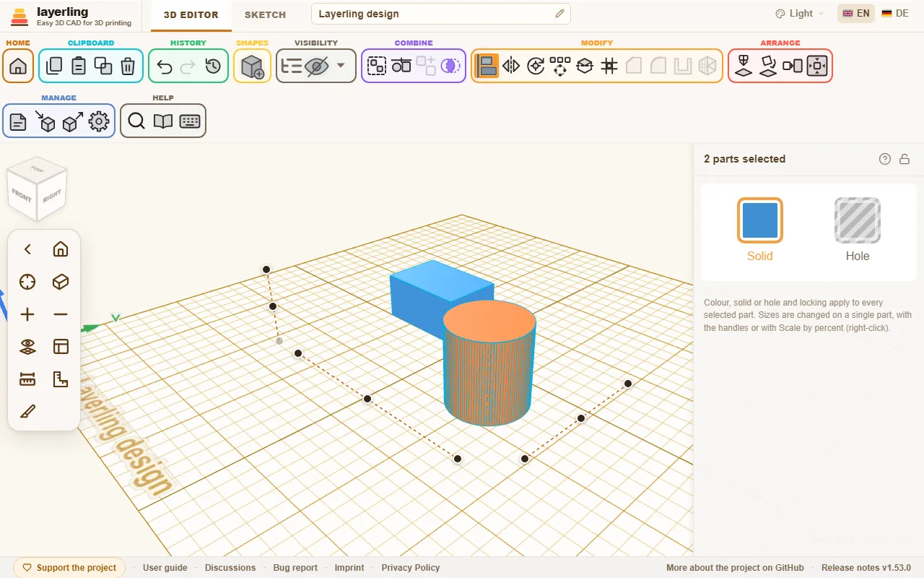Open the Light theme dropdown
Image resolution: width=924 pixels, height=578 pixels.
[x=799, y=14]
